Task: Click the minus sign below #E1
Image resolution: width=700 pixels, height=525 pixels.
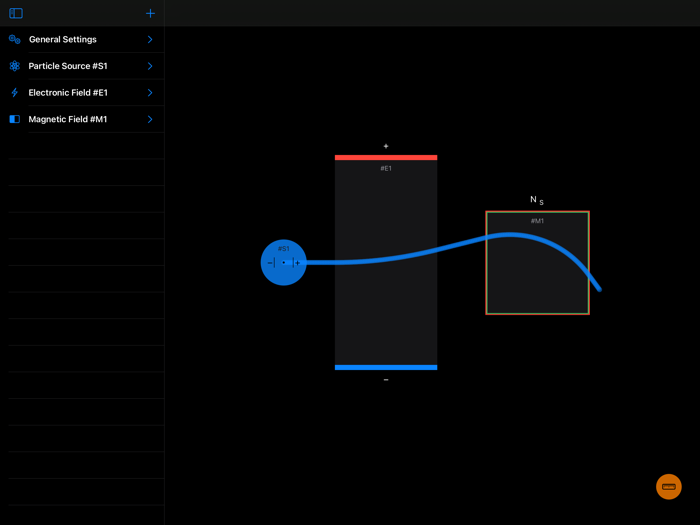Action: click(x=386, y=379)
